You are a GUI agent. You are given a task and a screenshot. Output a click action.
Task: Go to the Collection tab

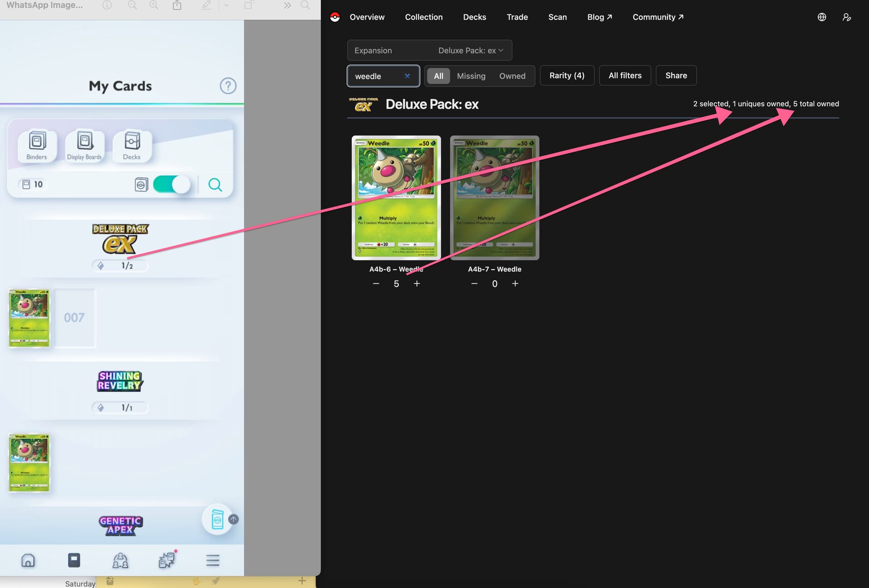424,17
